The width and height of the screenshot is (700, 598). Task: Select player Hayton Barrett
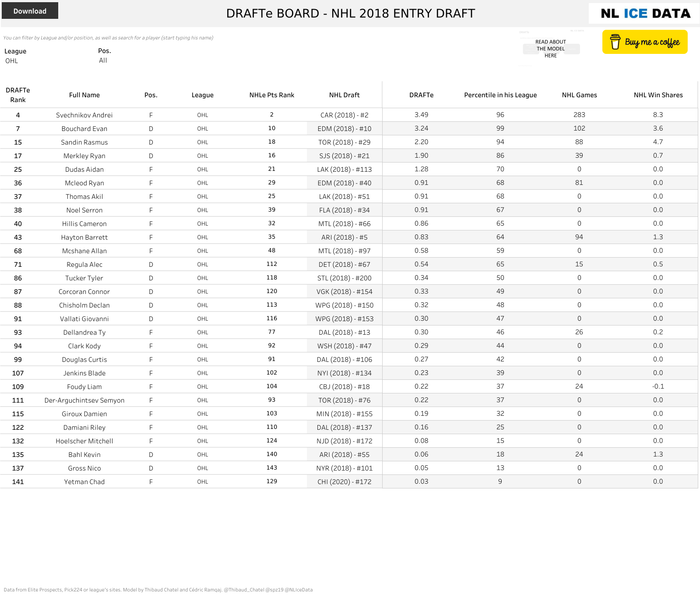[x=84, y=237]
